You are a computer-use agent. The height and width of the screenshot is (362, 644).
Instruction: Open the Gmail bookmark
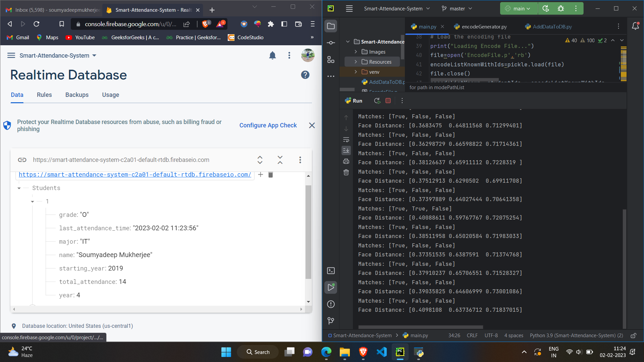click(18, 38)
